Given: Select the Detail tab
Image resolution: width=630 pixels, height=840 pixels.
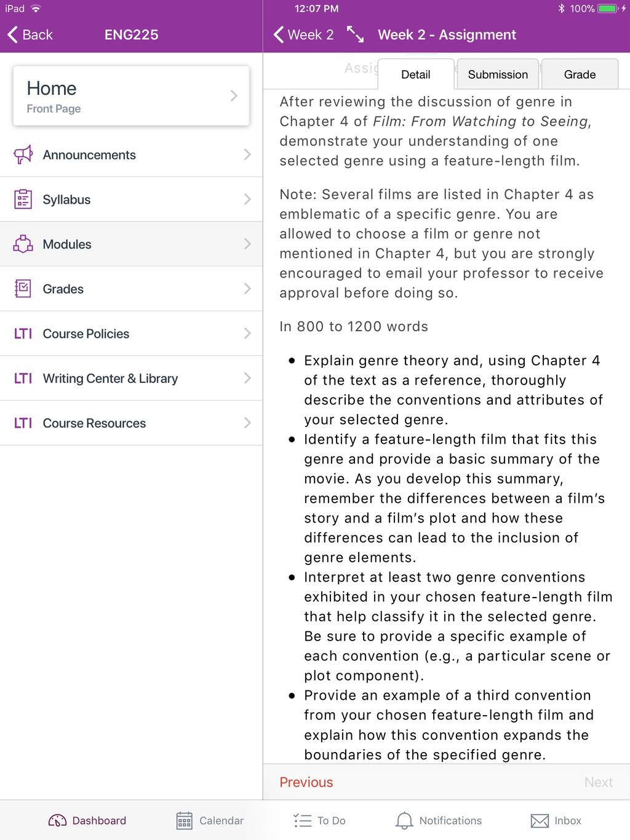Looking at the screenshot, I should coord(416,74).
